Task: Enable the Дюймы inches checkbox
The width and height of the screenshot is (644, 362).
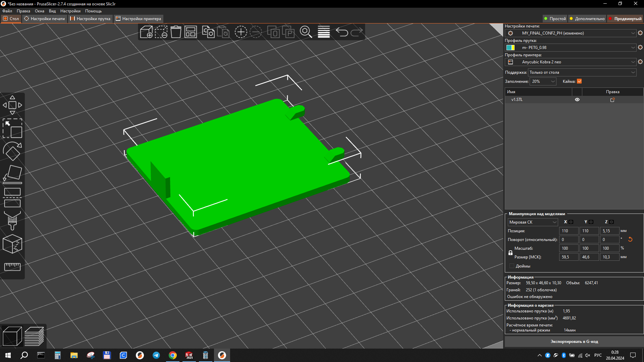Action: (x=512, y=266)
